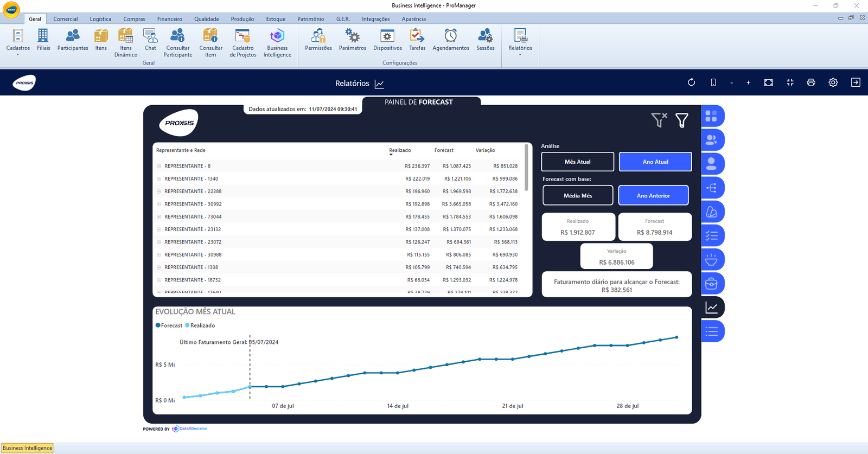Viewport: 868px width, 454px height.
Task: Open Sessões icon
Action: click(486, 40)
